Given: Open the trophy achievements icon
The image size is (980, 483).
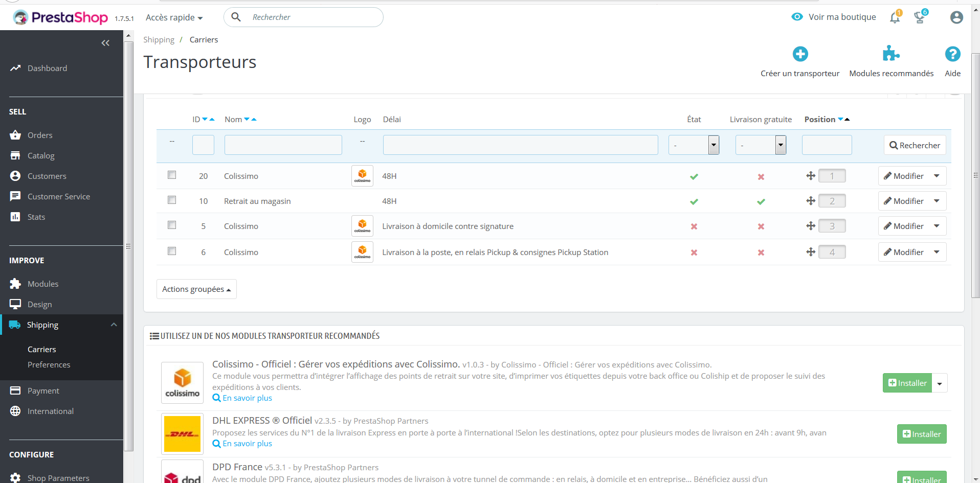Looking at the screenshot, I should tap(920, 17).
